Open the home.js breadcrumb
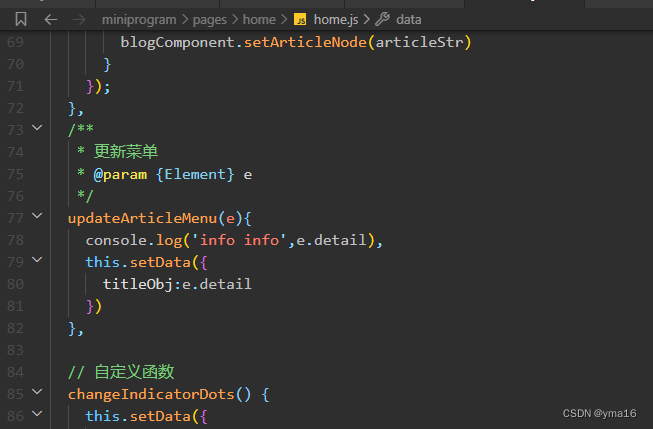 click(x=336, y=20)
